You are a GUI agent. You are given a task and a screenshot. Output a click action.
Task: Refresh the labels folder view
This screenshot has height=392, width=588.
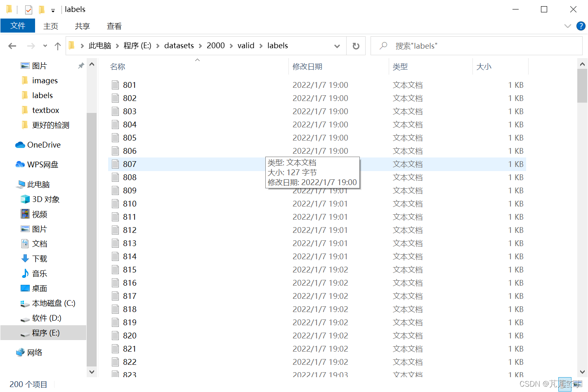tap(356, 46)
